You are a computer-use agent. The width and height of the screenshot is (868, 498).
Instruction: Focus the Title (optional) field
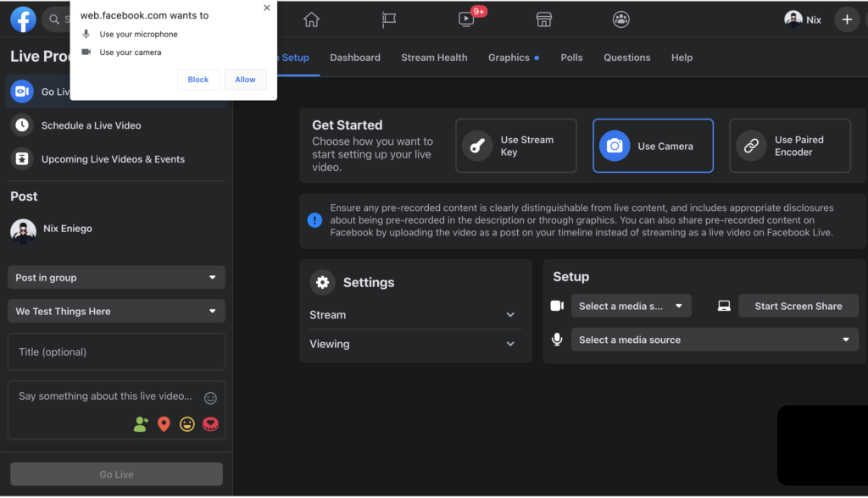pyautogui.click(x=116, y=352)
